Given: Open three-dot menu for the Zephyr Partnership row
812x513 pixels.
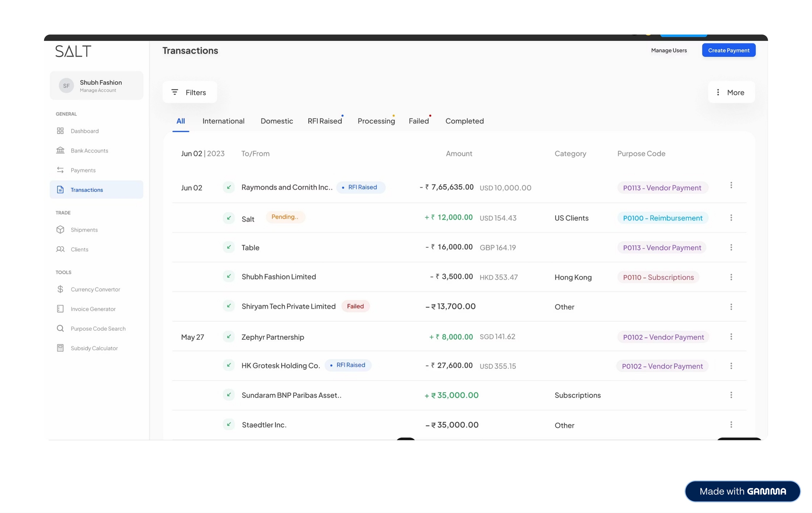Looking at the screenshot, I should click(731, 337).
